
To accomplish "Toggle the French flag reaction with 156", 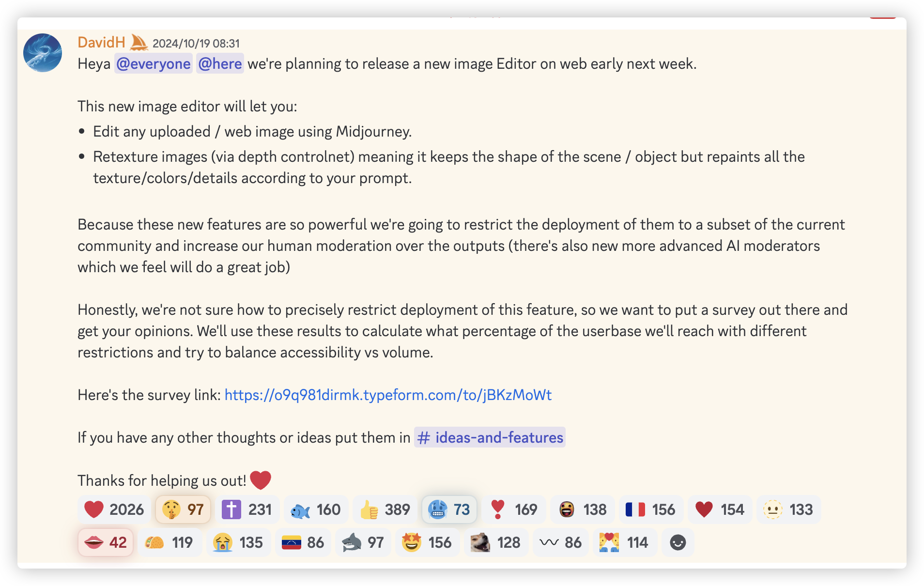I will pos(651,509).
